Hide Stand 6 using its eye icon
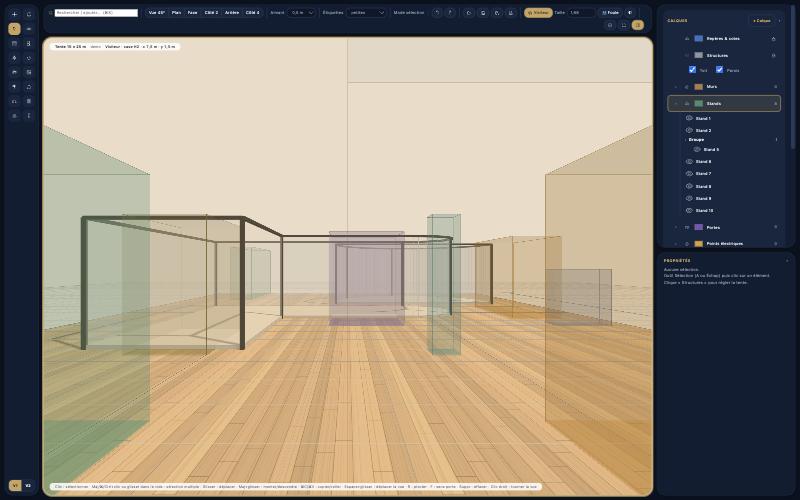This screenshot has width=800, height=500. click(x=689, y=161)
